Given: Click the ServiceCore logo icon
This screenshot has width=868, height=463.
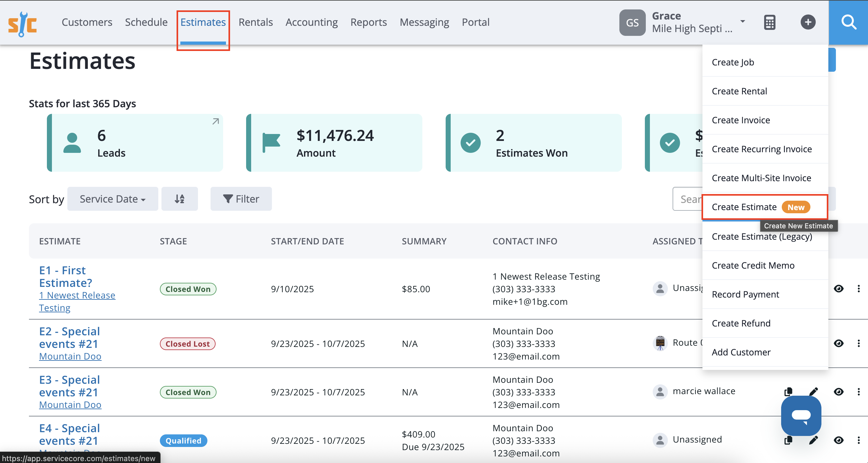Looking at the screenshot, I should (23, 24).
